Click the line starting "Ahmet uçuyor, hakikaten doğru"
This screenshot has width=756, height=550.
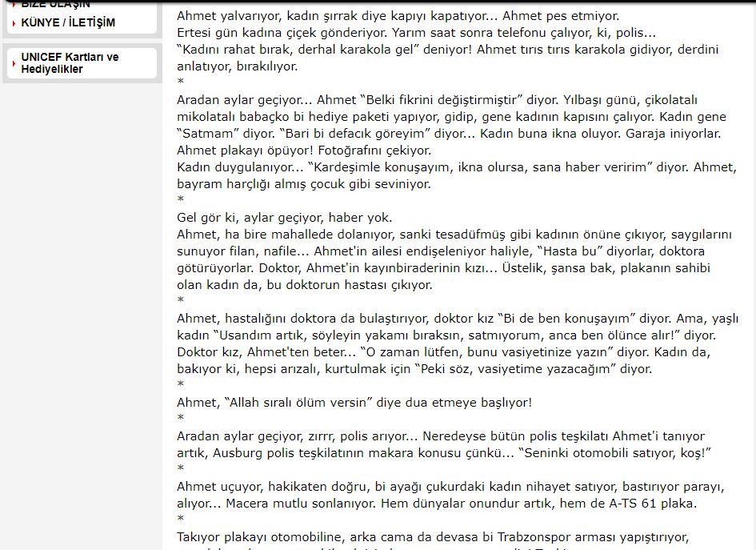click(x=450, y=487)
